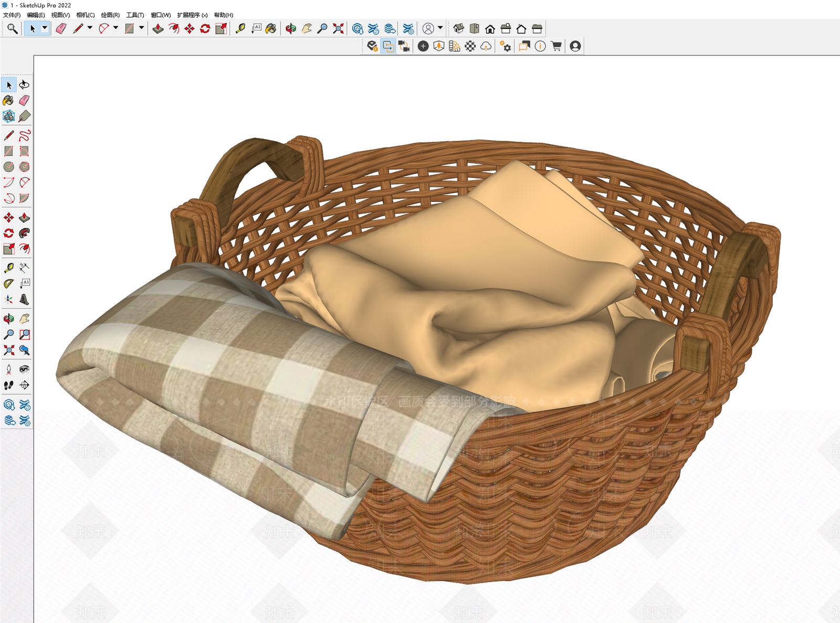Click the cloud upload icon

click(x=486, y=46)
